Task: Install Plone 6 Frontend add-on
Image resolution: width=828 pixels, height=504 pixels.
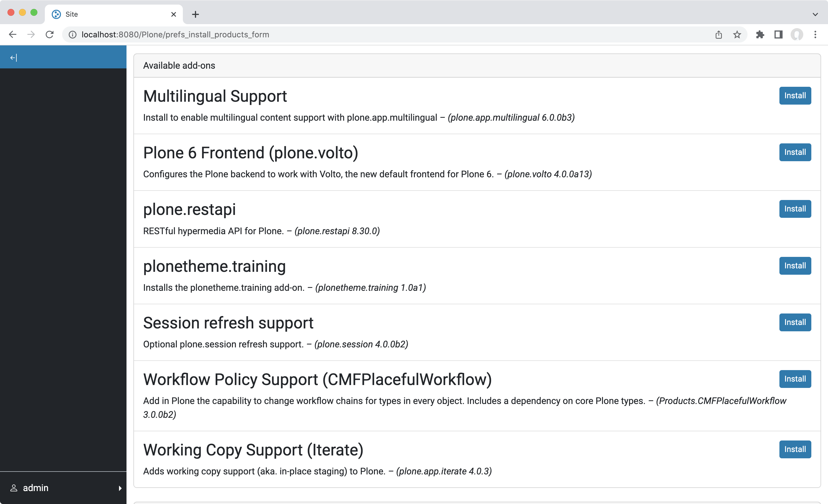Action: point(795,152)
